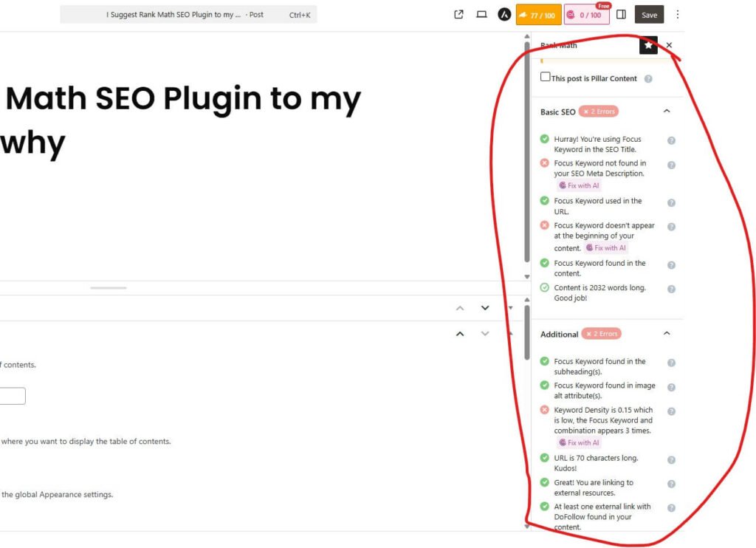
Task: Check This post is Pillar Content
Action: pos(546,77)
